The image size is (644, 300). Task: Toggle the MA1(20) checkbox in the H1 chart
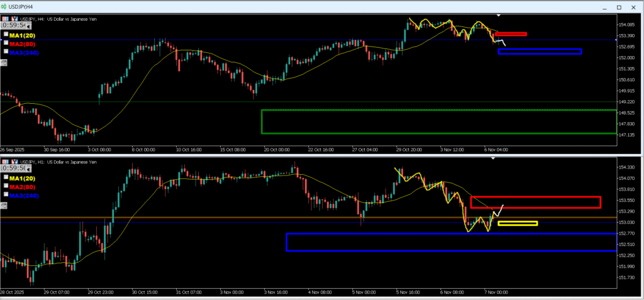(x=6, y=178)
